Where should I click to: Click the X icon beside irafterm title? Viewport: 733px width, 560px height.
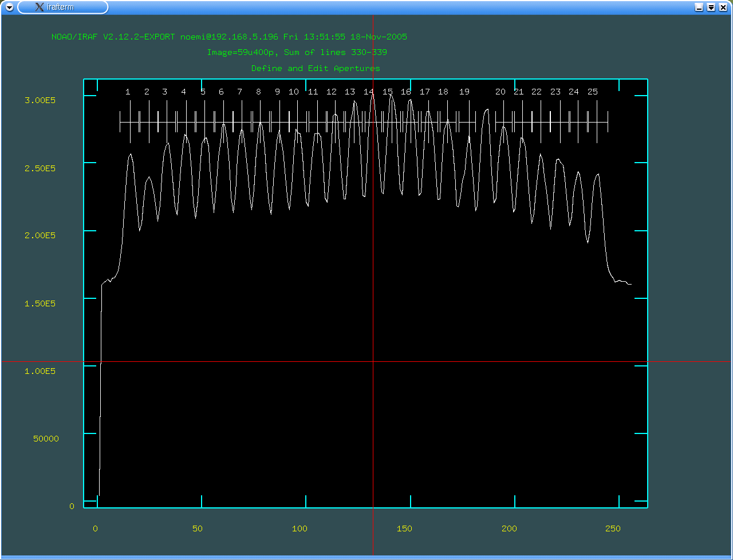(40, 7)
